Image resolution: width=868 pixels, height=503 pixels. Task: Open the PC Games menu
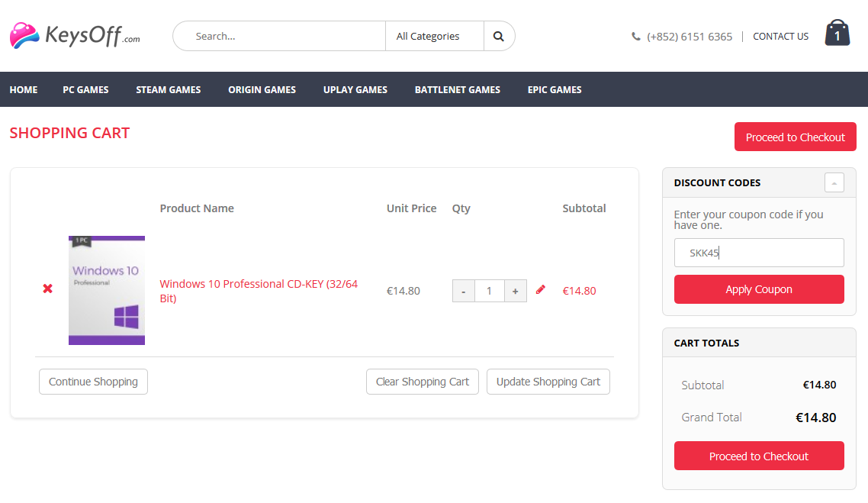(x=85, y=90)
